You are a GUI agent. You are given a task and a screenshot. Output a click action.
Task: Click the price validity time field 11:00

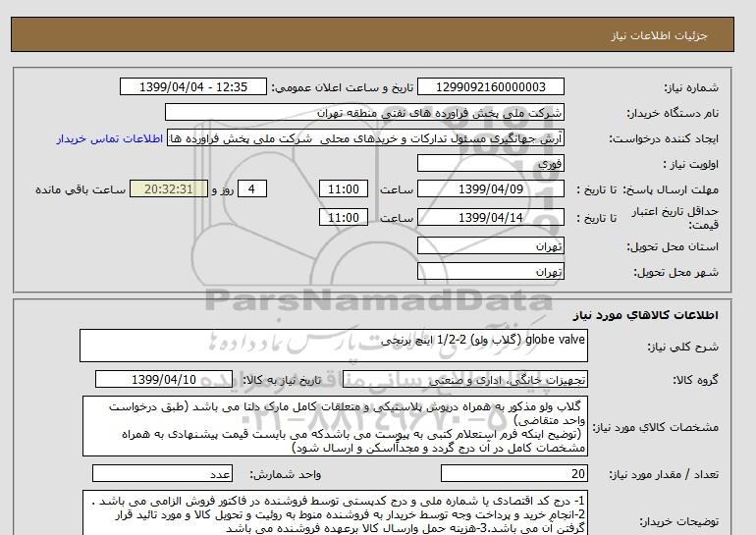click(x=344, y=217)
